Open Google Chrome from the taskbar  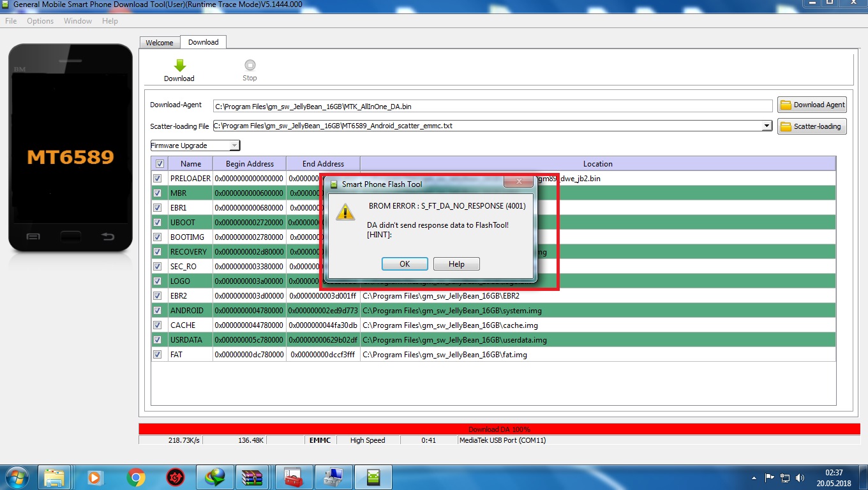coord(135,477)
